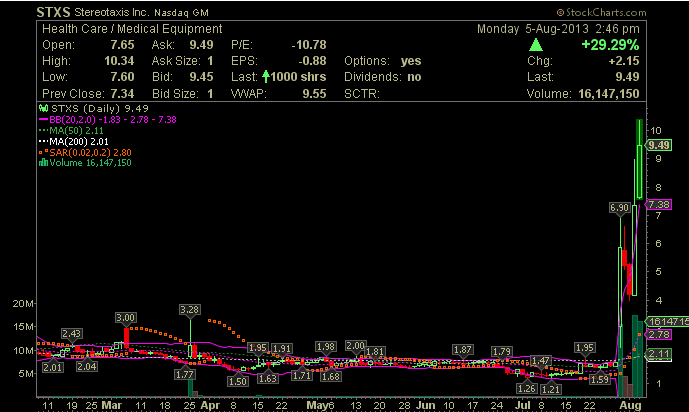Click the Dividends no entry

383,77
